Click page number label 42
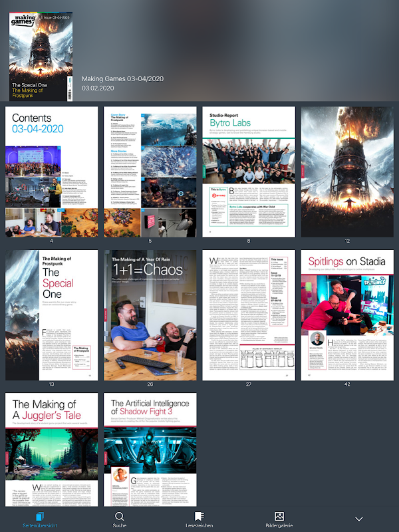399x532 pixels. tap(347, 384)
